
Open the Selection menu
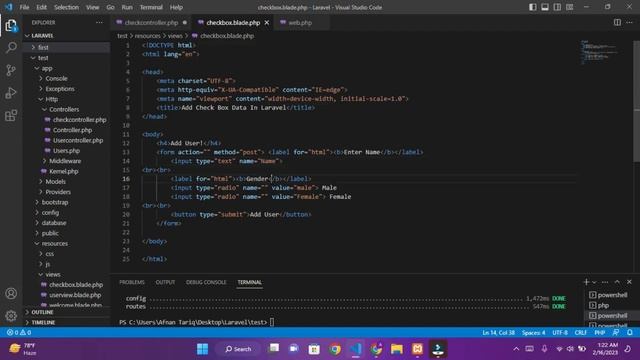pos(67,7)
